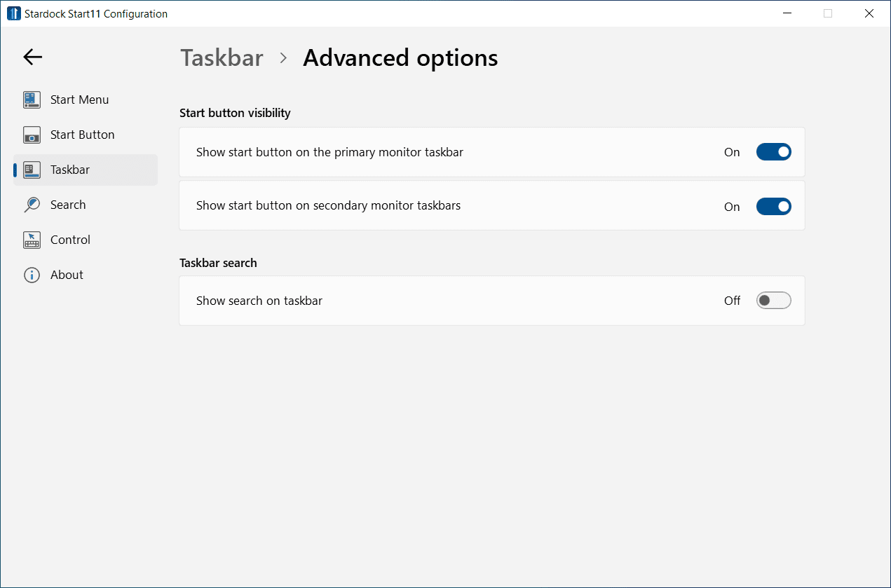Select the About page label
Viewport: 891px width, 588px height.
(67, 275)
